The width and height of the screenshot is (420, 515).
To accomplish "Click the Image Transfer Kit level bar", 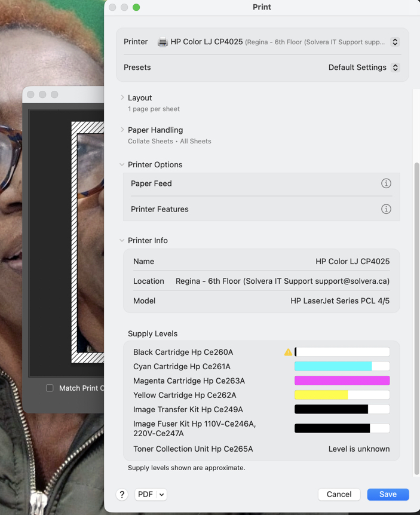I will pos(342,409).
